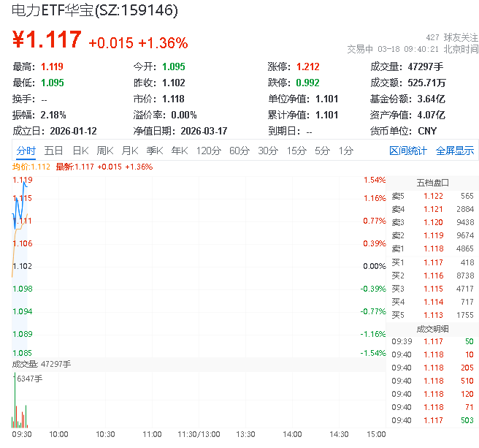Open 区间统计 range statistics

[x=408, y=151]
